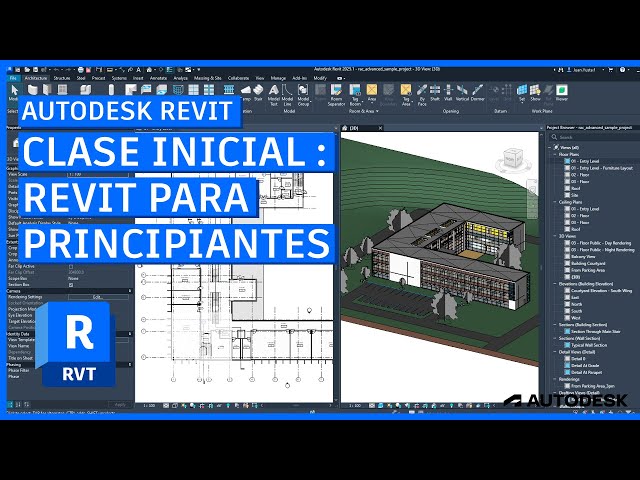Switch to the Annotate ribbon tab

click(x=158, y=78)
